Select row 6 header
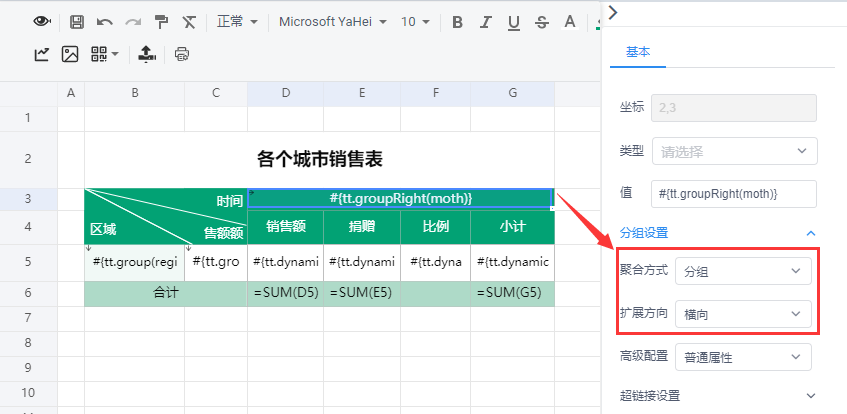This screenshot has width=847, height=414. tap(29, 293)
